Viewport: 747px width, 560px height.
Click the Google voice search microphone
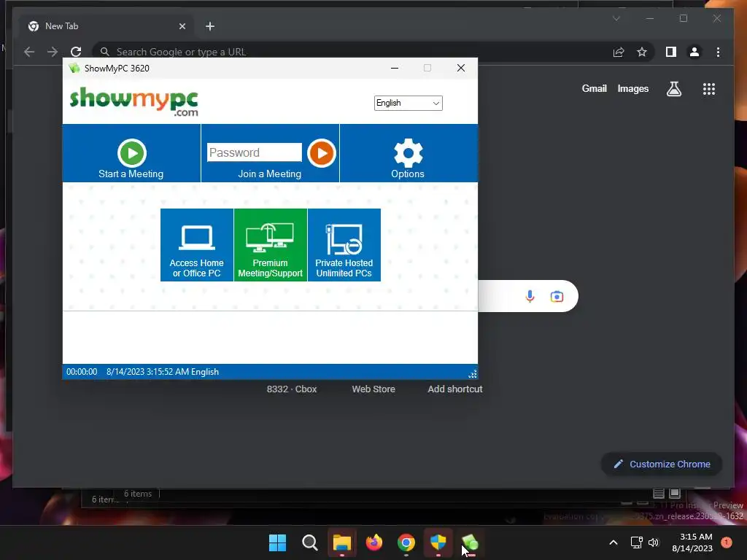point(530,296)
